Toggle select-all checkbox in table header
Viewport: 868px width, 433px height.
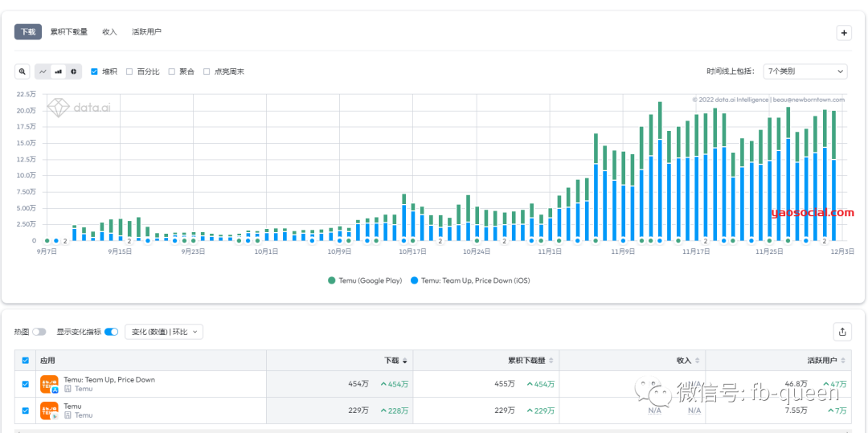click(x=26, y=361)
